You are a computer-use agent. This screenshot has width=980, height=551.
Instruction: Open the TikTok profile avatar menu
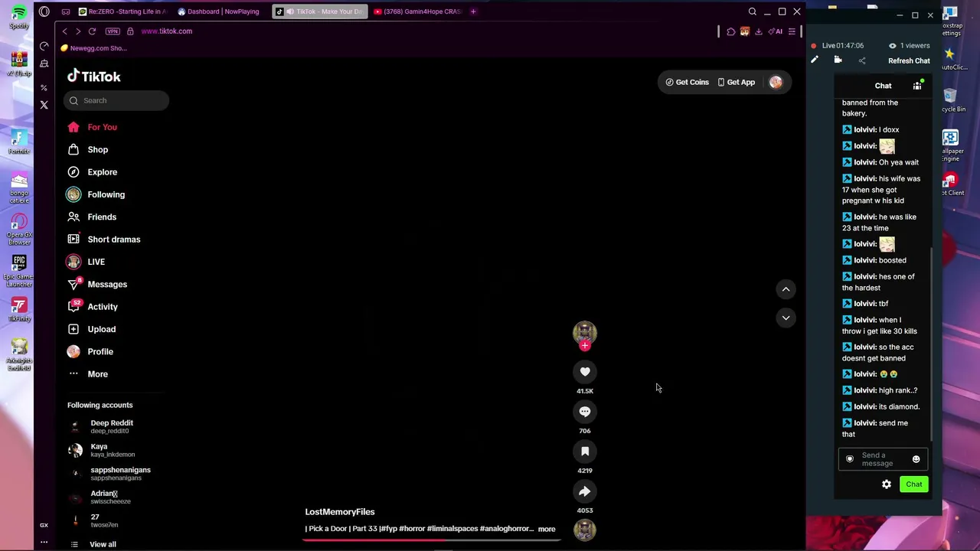click(x=776, y=82)
